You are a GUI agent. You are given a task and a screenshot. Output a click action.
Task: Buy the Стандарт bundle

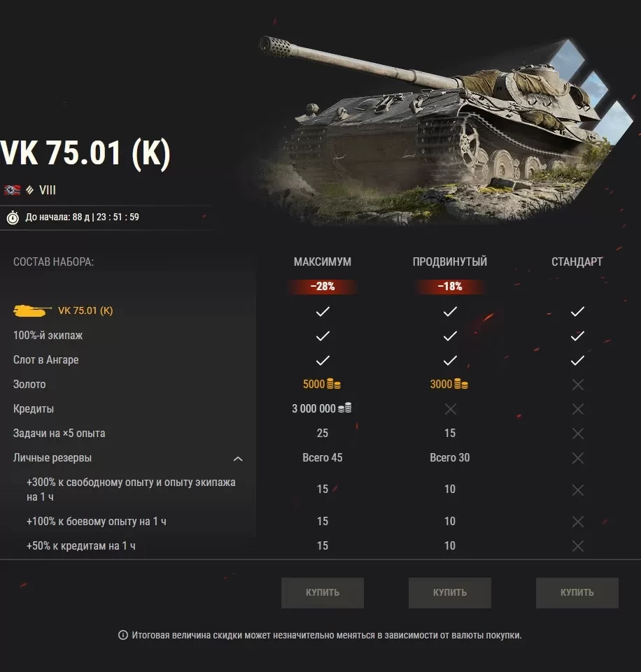577,593
